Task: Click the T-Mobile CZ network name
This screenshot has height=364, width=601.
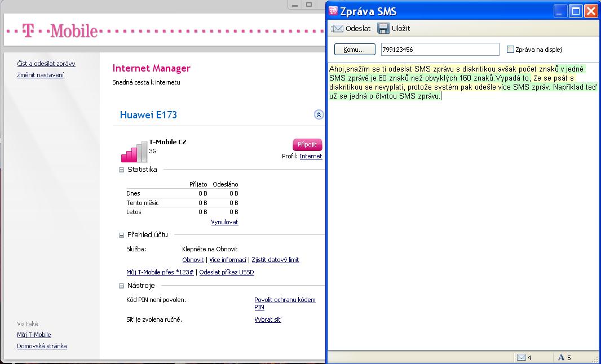Action: [x=167, y=142]
